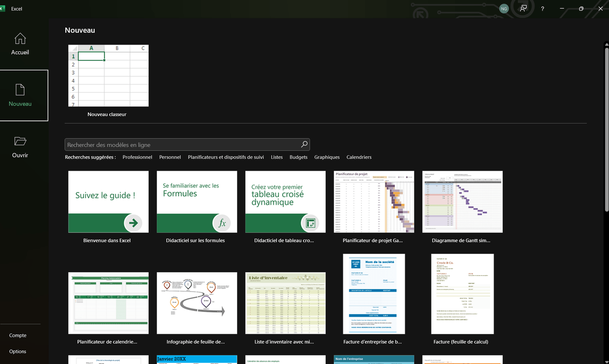The width and height of the screenshot is (609, 364).
Task: Open Didacticiel sur les formules template
Action: click(x=197, y=202)
